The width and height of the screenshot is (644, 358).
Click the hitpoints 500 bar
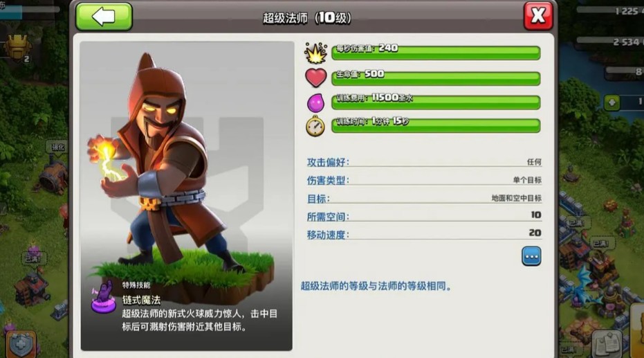436,78
